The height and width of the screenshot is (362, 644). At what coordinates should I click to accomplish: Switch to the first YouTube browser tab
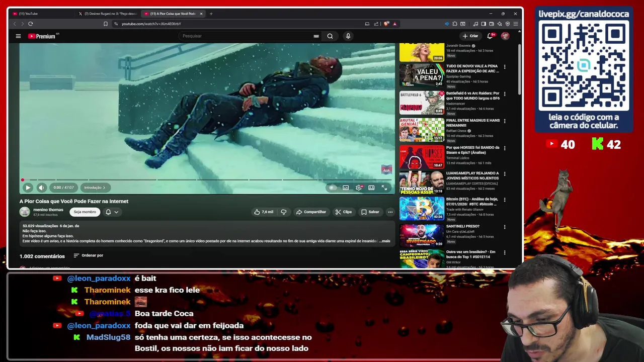[x=43, y=14]
